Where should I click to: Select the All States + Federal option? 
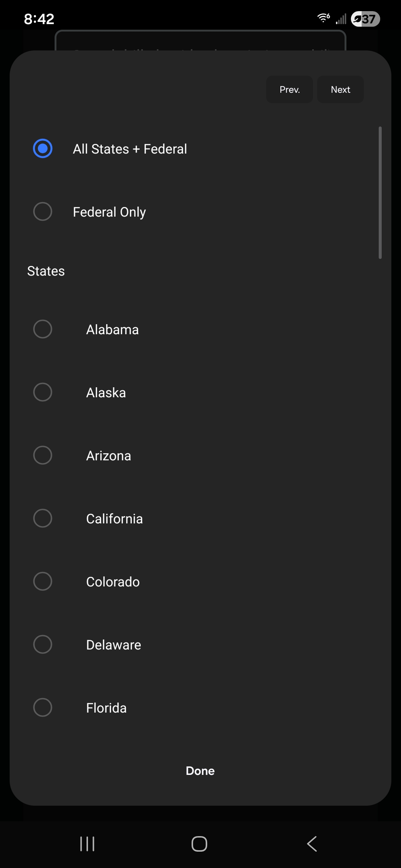tap(43, 148)
